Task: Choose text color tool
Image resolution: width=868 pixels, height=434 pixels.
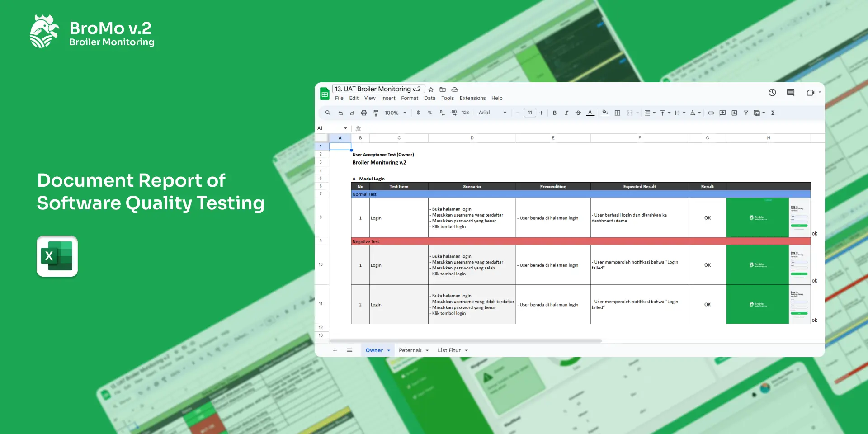Action: [590, 113]
